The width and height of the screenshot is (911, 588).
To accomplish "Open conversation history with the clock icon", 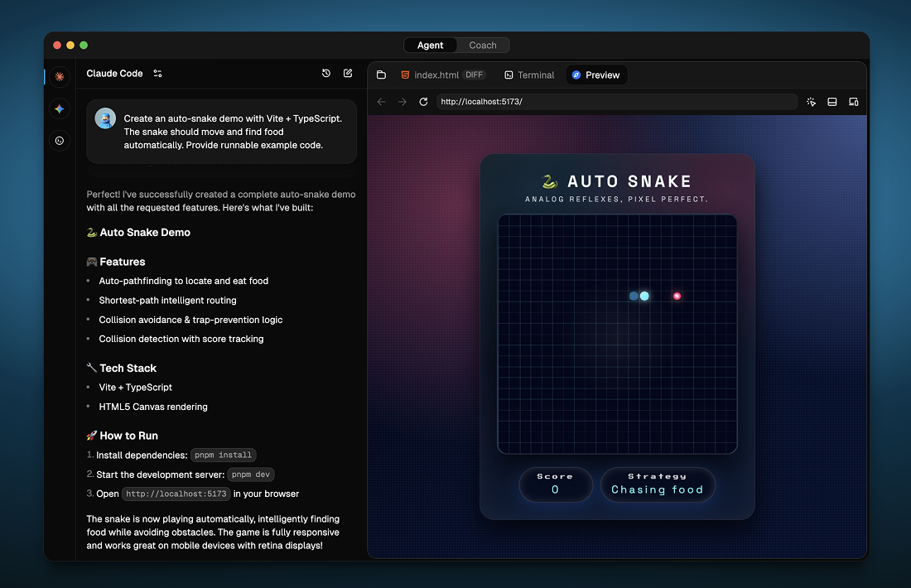I will (x=325, y=73).
